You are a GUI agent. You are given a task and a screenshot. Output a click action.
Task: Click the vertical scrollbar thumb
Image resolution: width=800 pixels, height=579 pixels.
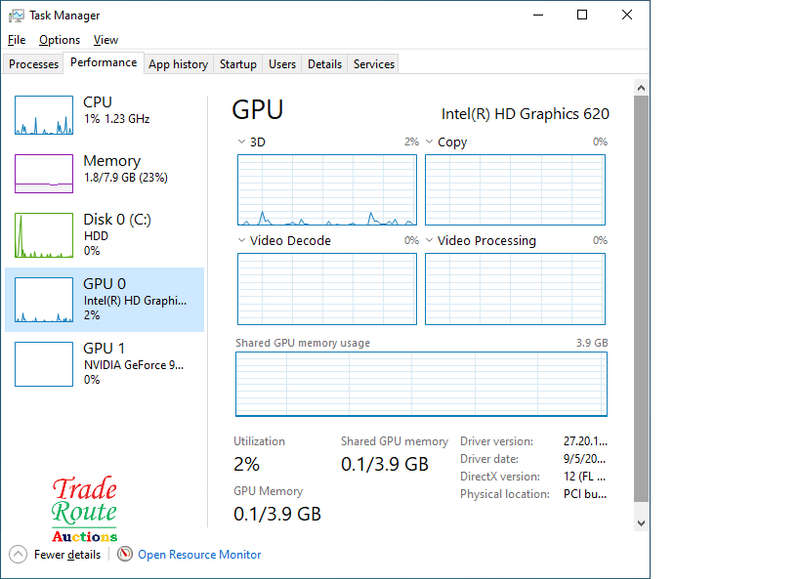coord(641,299)
